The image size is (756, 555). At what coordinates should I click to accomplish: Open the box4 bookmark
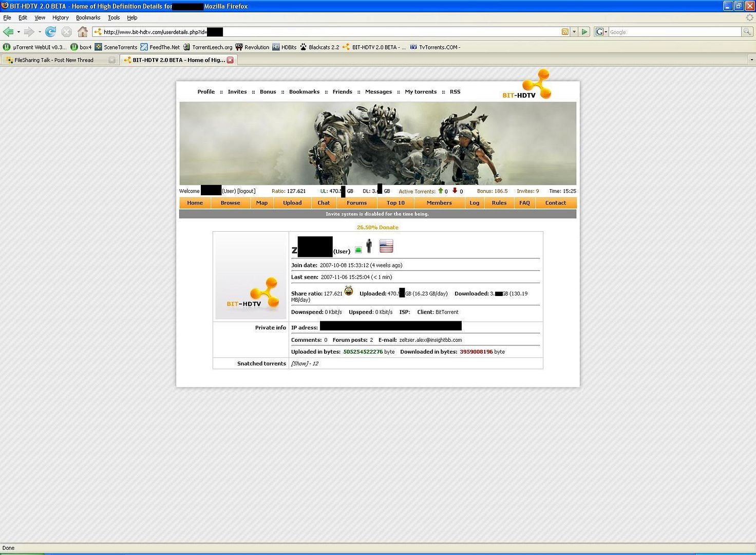(x=81, y=47)
